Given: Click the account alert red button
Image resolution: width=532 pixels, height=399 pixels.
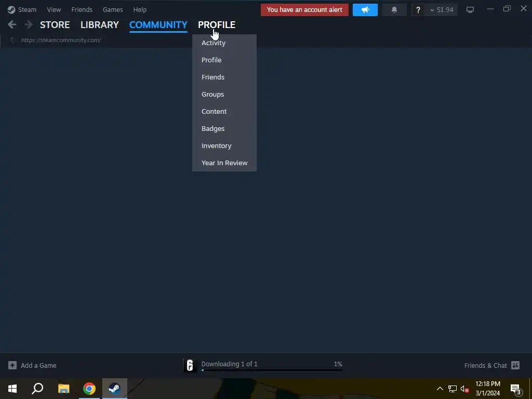Looking at the screenshot, I should (304, 10).
